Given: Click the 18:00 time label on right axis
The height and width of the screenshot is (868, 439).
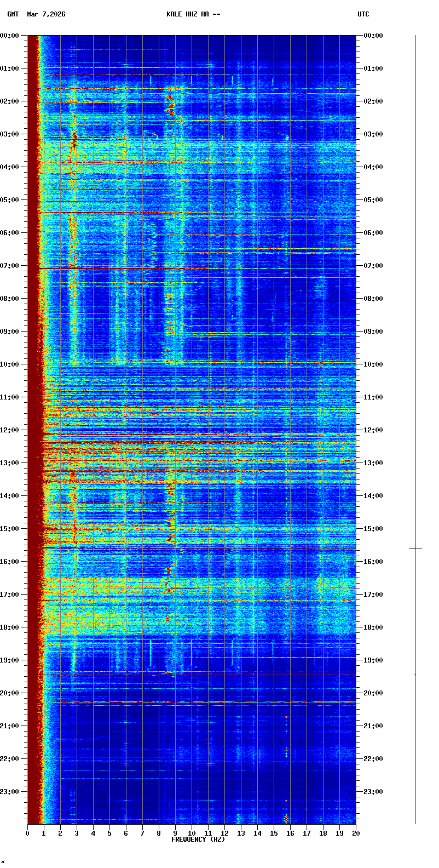Looking at the screenshot, I should (373, 627).
